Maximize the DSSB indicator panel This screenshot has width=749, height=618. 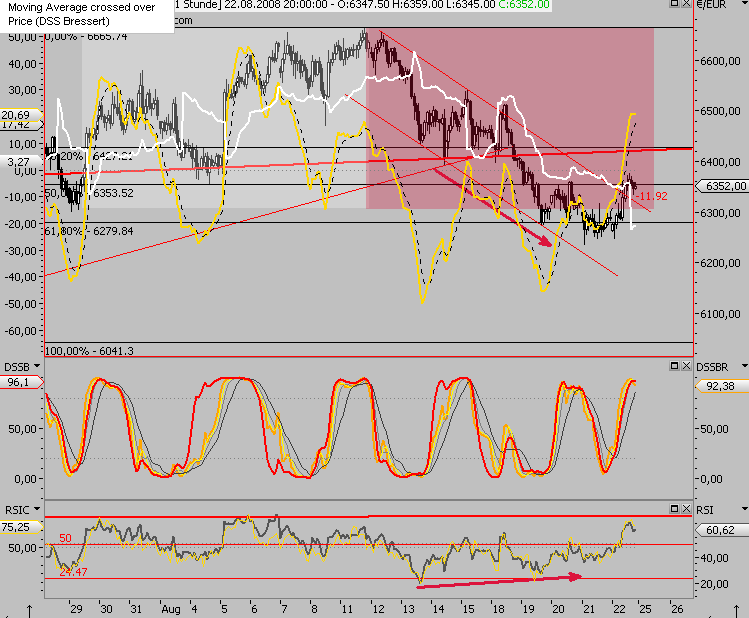pos(673,366)
